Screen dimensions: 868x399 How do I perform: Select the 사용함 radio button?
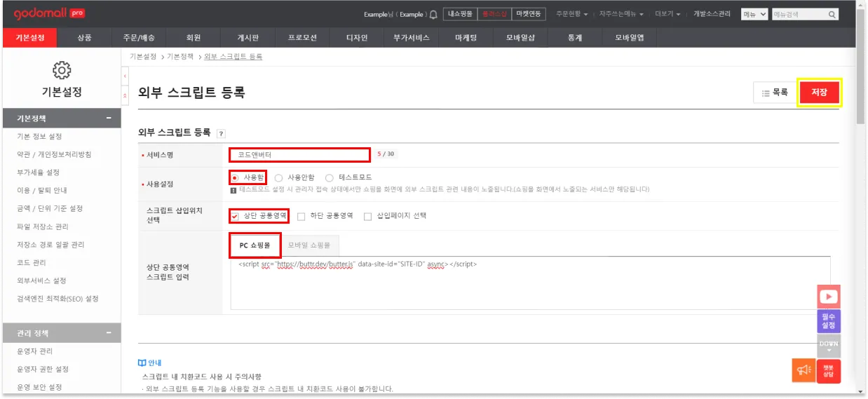[235, 178]
